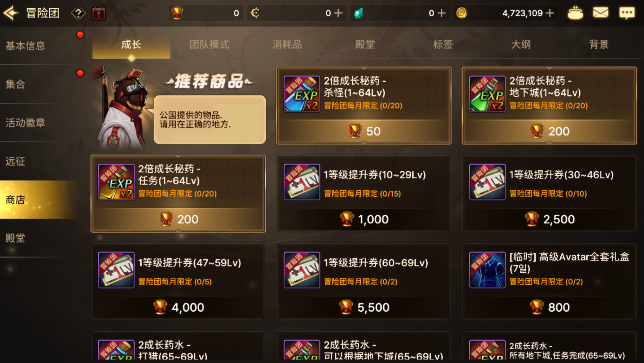The width and height of the screenshot is (644, 363).
Task: Add gold coins with the plus icon
Action: (x=550, y=13)
